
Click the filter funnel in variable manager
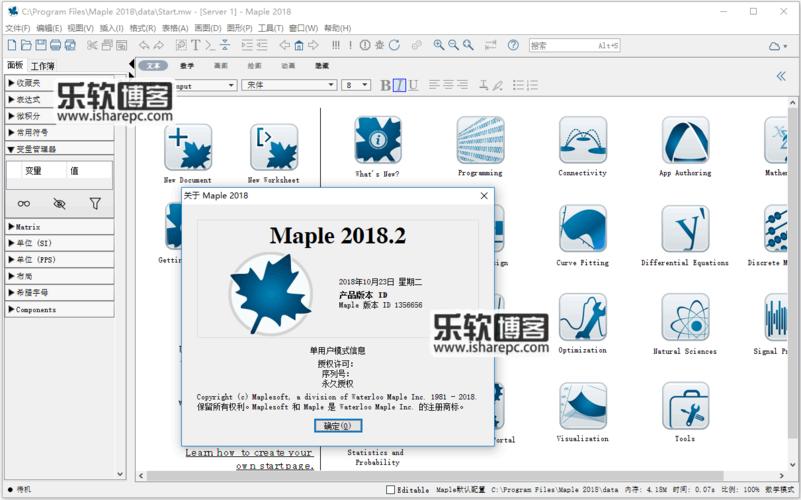pos(95,204)
